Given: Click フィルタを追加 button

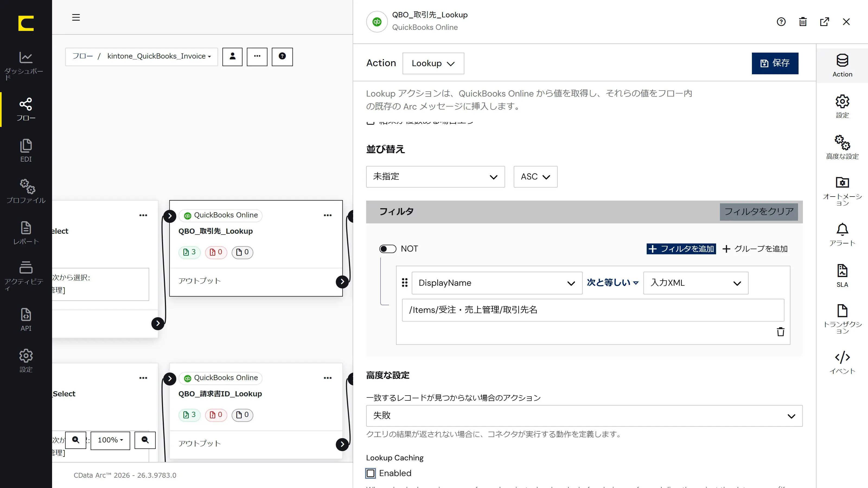Looking at the screenshot, I should (x=681, y=249).
